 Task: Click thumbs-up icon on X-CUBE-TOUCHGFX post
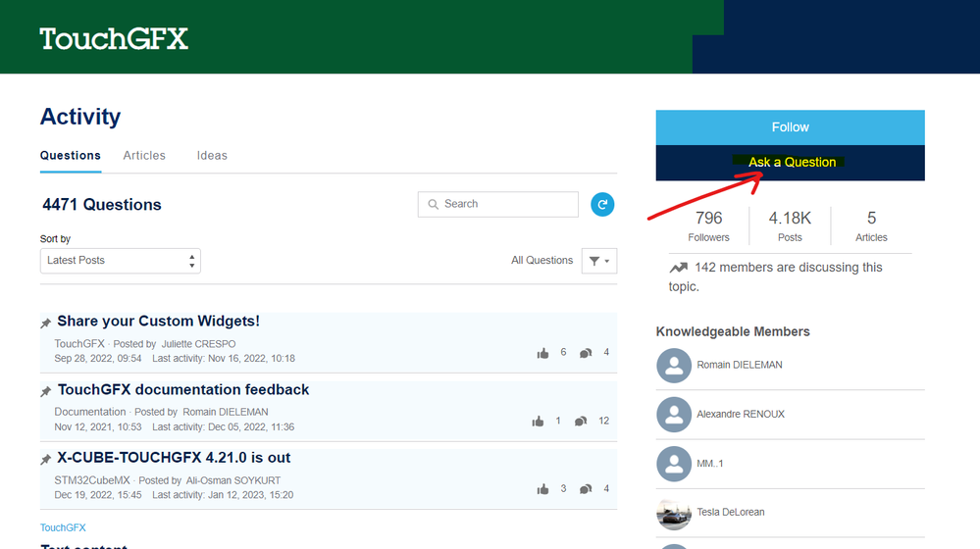click(542, 489)
